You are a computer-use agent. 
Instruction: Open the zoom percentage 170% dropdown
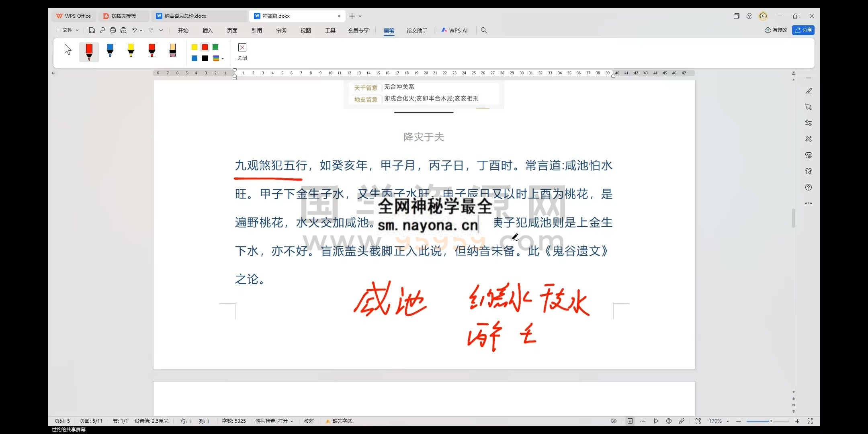tap(719, 421)
